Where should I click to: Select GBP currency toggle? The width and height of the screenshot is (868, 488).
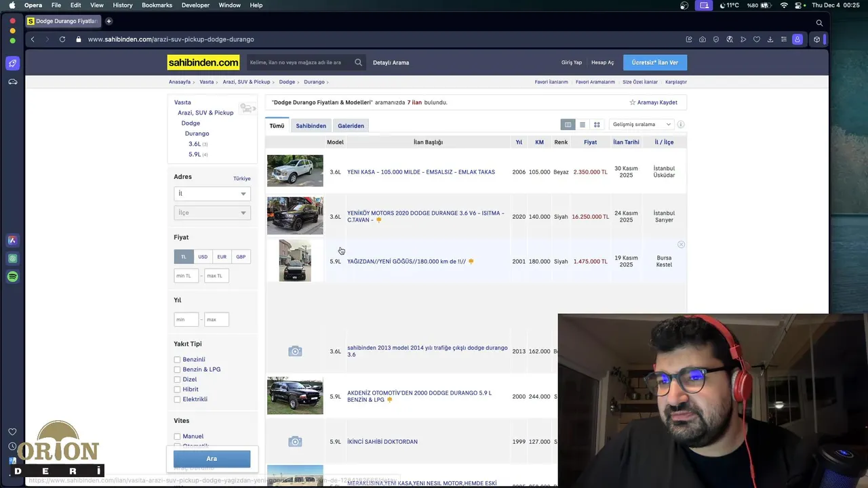(x=241, y=257)
